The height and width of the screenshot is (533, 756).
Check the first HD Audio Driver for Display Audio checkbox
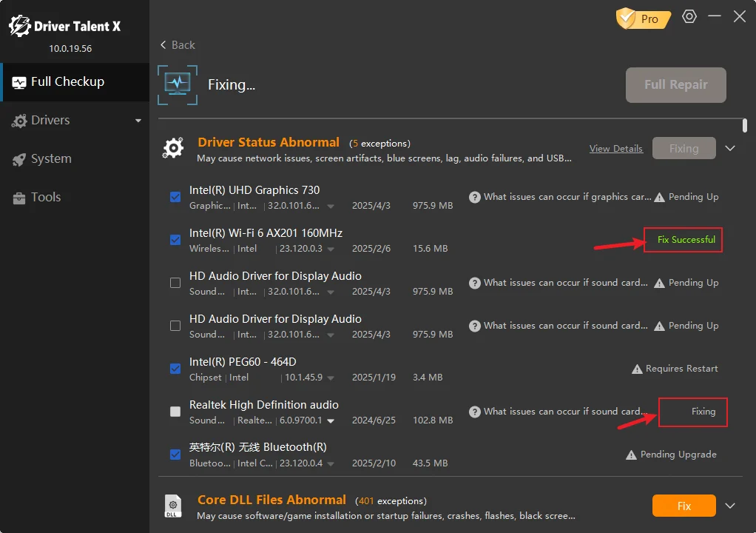(x=175, y=283)
